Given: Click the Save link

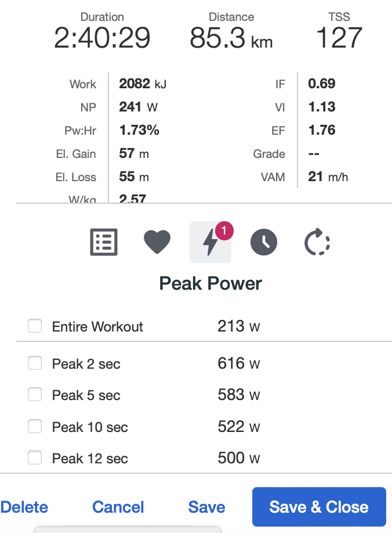Looking at the screenshot, I should [x=206, y=507].
